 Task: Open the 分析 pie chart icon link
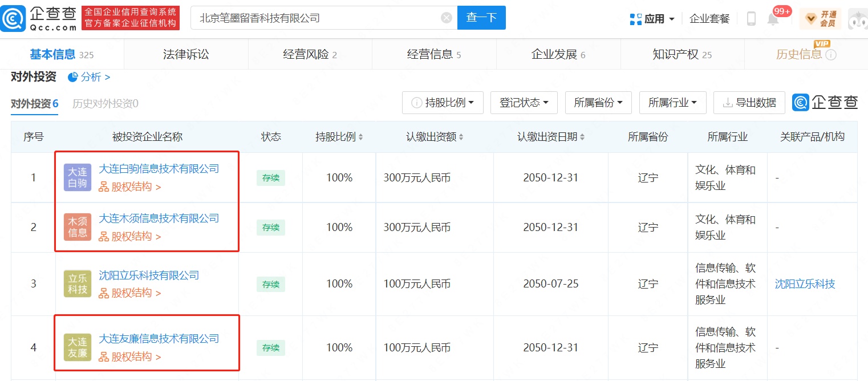pyautogui.click(x=73, y=77)
